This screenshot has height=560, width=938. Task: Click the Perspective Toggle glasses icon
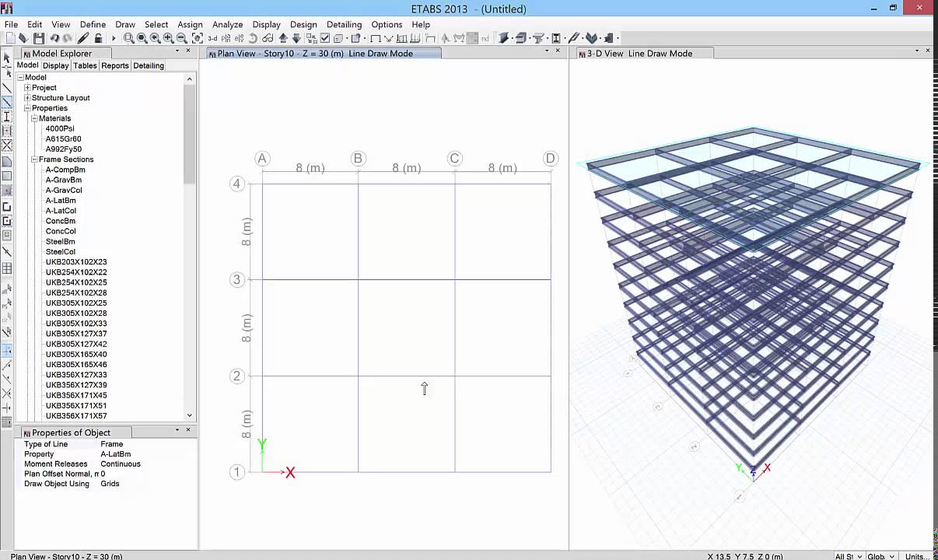click(267, 38)
